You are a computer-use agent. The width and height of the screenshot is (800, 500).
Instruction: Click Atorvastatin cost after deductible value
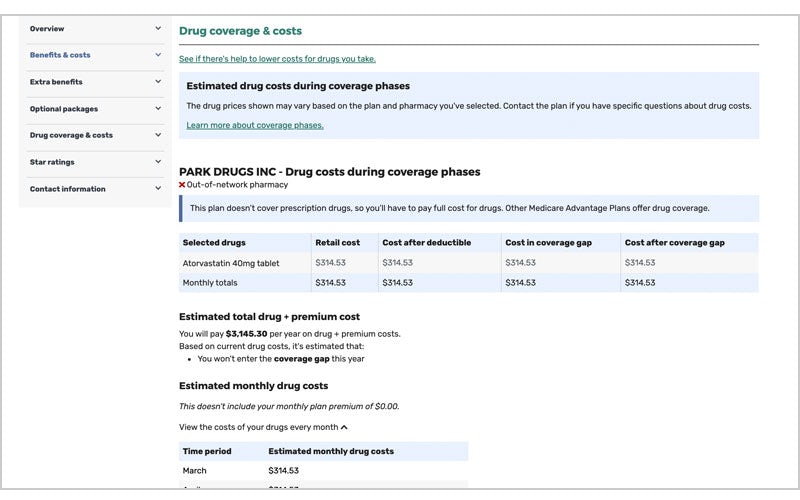(x=397, y=263)
